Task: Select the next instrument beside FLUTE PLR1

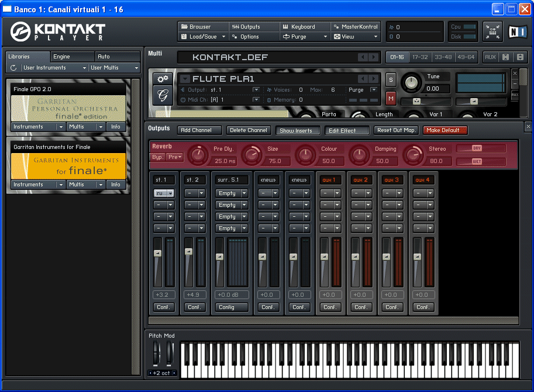Action: [x=374, y=79]
